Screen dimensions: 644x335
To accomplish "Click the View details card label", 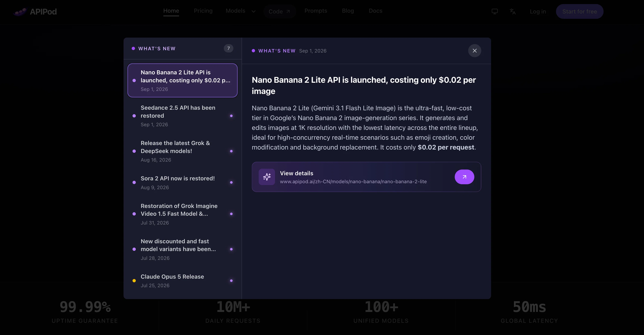I will tap(296, 173).
